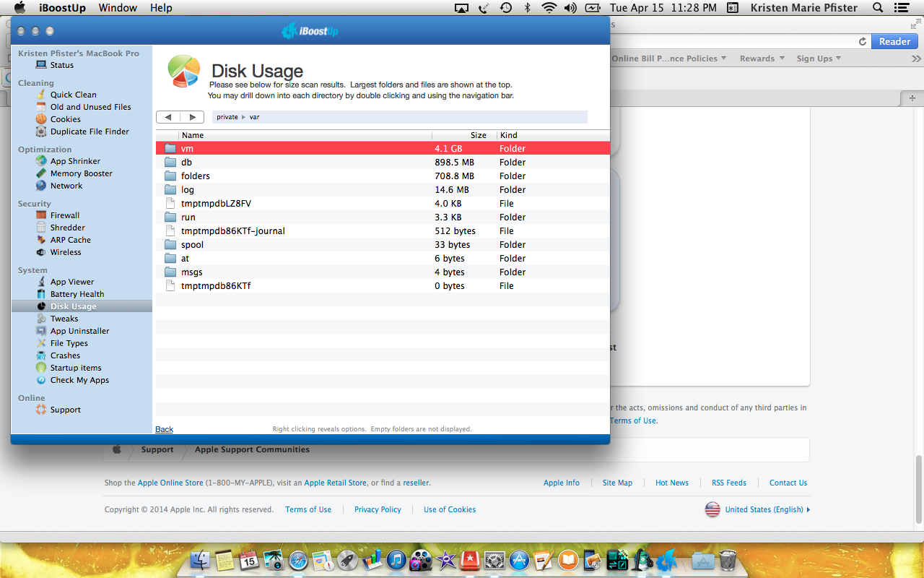924x578 pixels.
Task: Open the ARP Cache tool
Action: pyautogui.click(x=71, y=240)
